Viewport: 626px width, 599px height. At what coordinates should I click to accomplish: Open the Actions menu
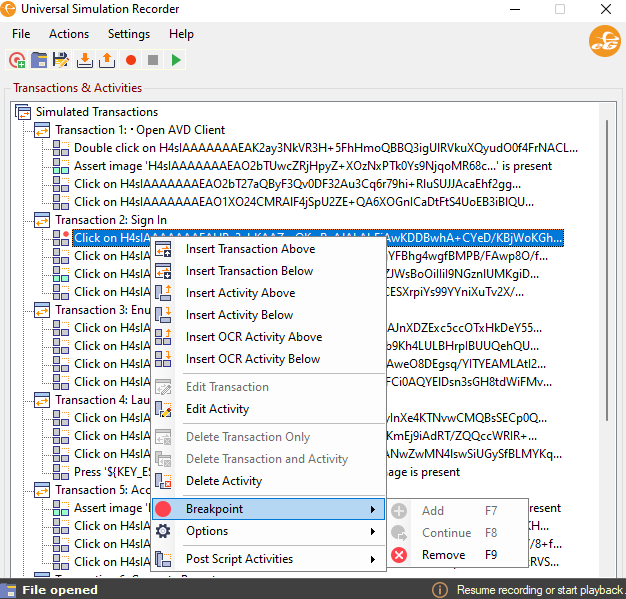point(69,34)
